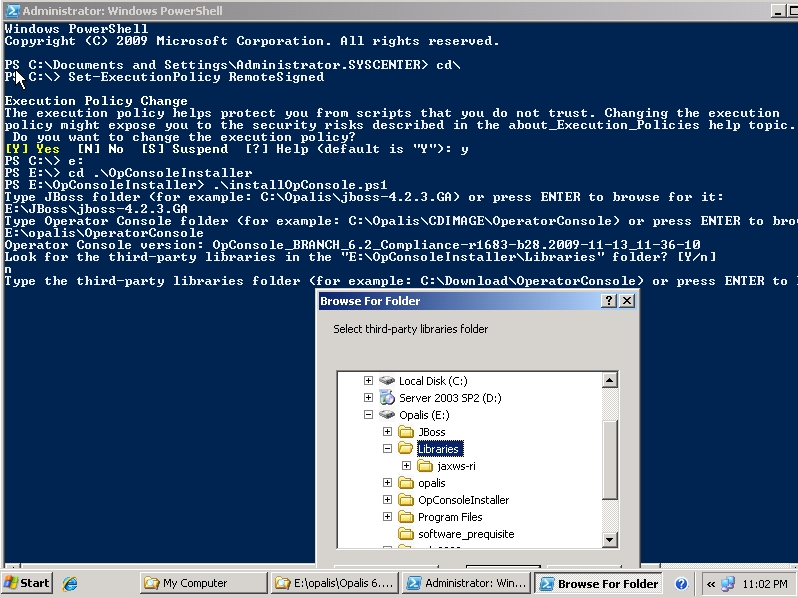Collapse the Opalis (E:) drive node
This screenshot has height=598, width=798.
pos(368,415)
